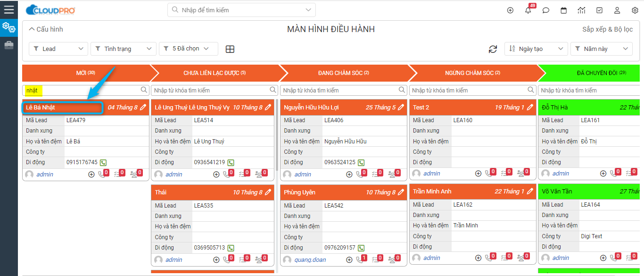Screen dimensions: 644x276
Task: Select the ĐANG CHĂM SÓC stage header
Action: [x=343, y=73]
